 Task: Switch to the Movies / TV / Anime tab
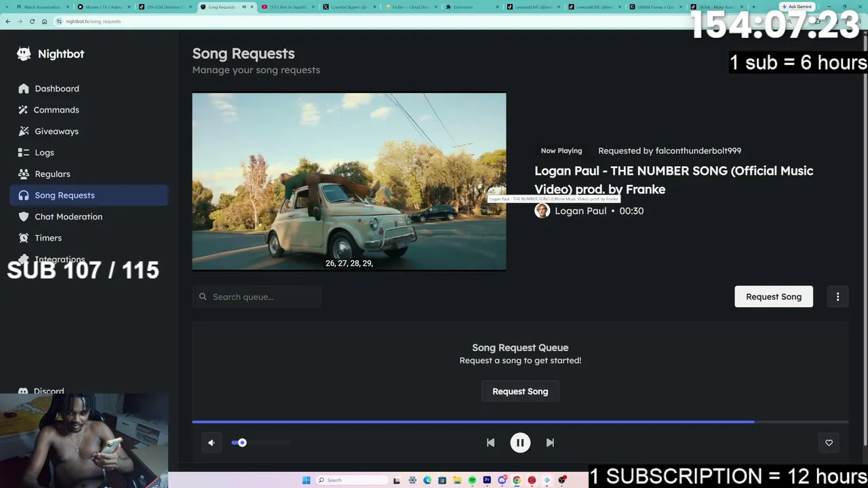coord(103,7)
